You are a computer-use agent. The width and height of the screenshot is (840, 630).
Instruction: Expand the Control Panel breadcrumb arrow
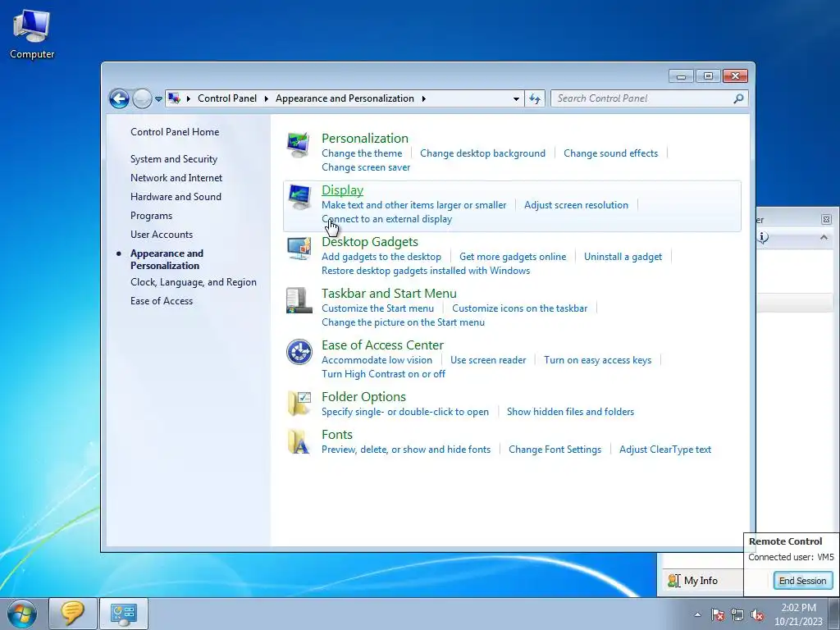pyautogui.click(x=267, y=98)
